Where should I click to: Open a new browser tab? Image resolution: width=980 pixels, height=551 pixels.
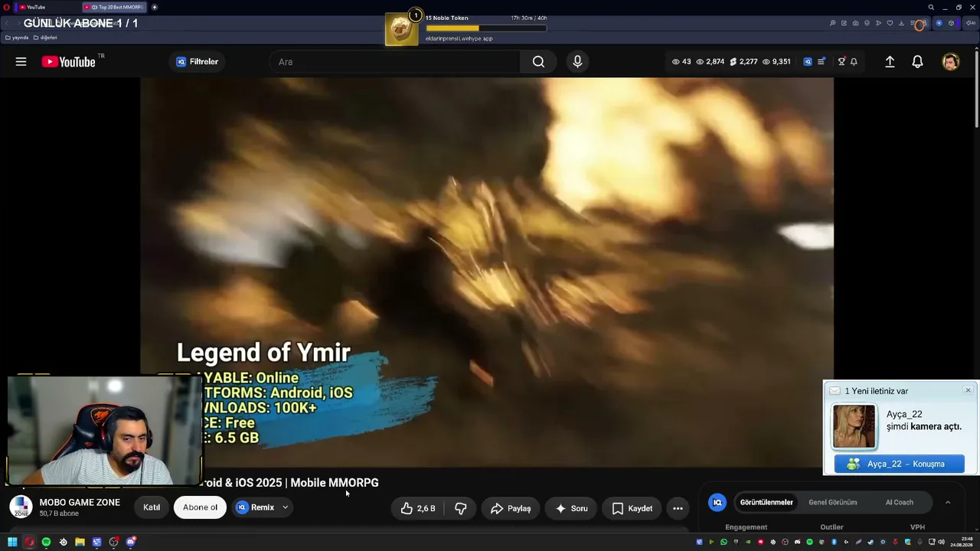[x=155, y=7]
